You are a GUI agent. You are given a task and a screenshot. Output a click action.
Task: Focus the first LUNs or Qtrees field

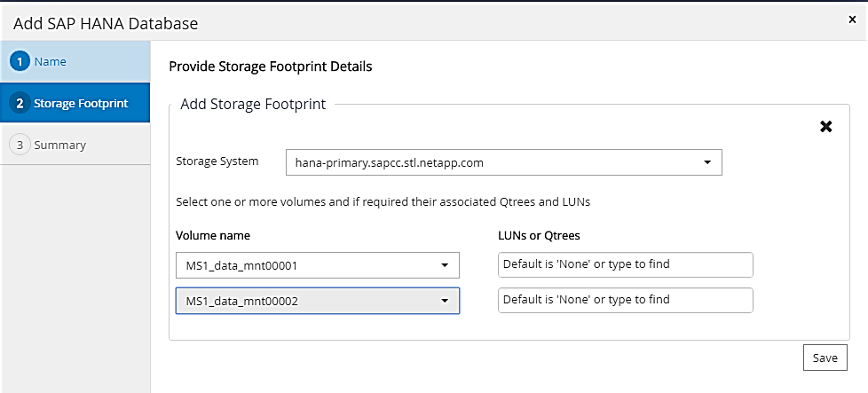pyautogui.click(x=625, y=264)
